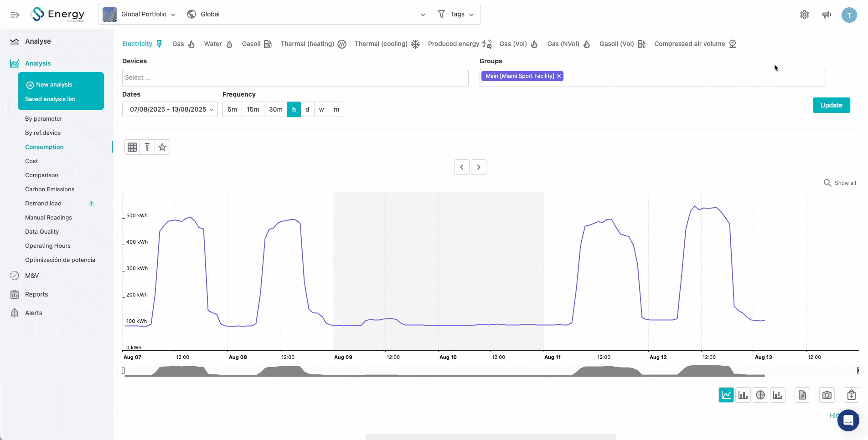This screenshot has width=868, height=440.
Task: Open the table grid view icon
Action: (132, 147)
